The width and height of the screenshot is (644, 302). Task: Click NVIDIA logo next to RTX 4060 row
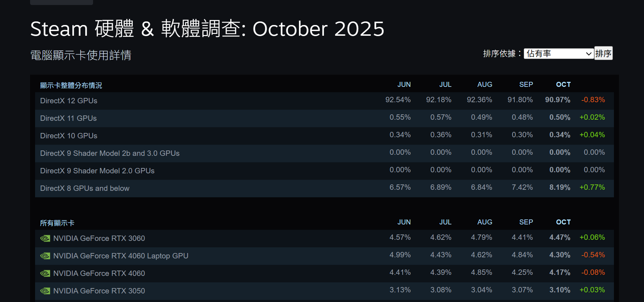point(45,273)
